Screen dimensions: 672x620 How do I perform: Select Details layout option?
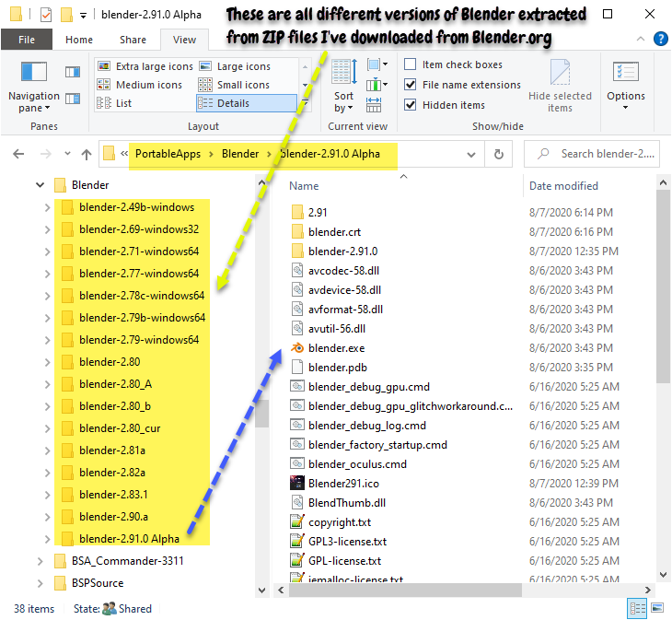click(x=247, y=103)
